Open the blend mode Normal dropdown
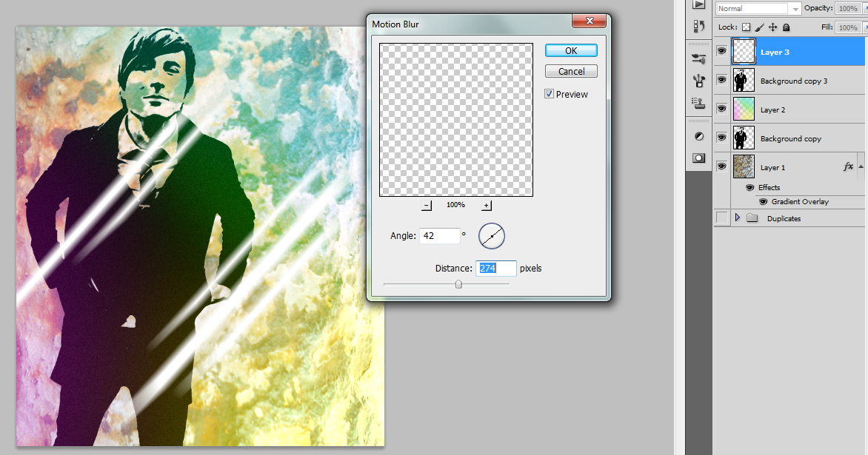Viewport: 868px width, 455px height. pos(758,8)
